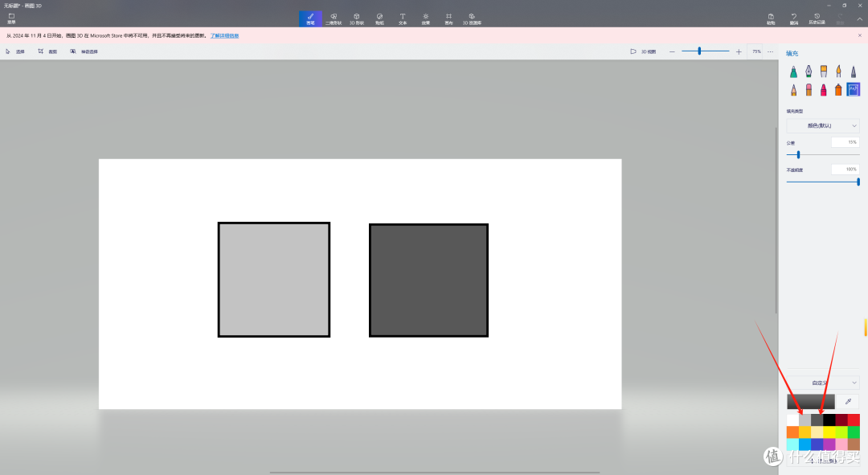Click the Redo icon
Viewport: 868px width, 475px height.
click(x=840, y=18)
